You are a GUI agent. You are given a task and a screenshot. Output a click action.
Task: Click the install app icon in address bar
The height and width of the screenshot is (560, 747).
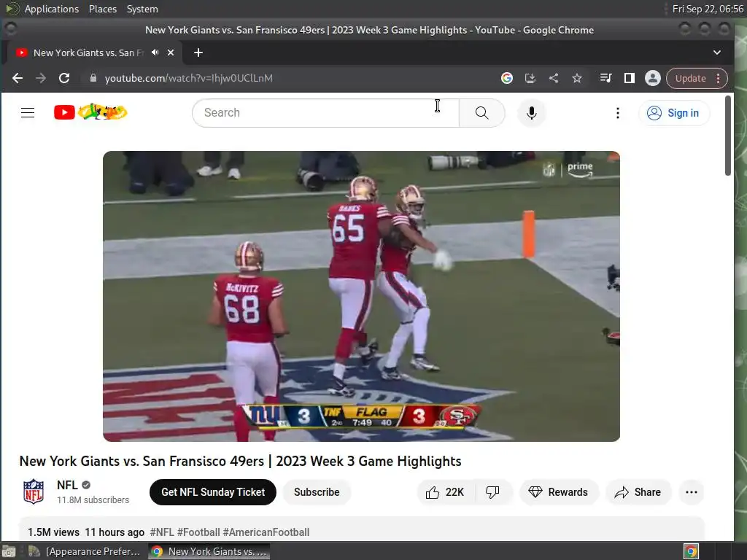530,78
